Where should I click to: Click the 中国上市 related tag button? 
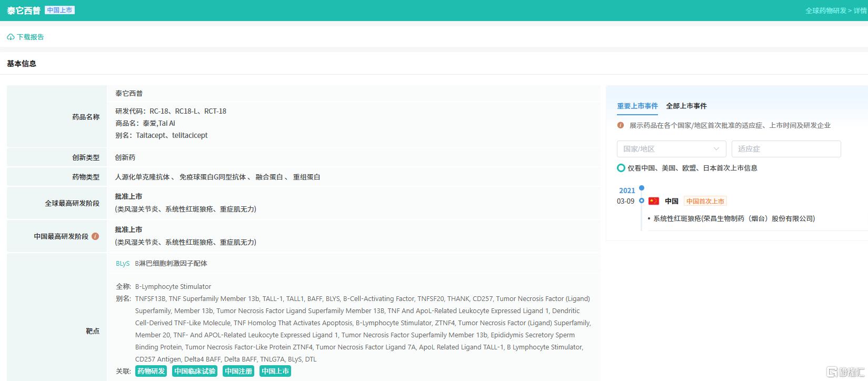(275, 371)
